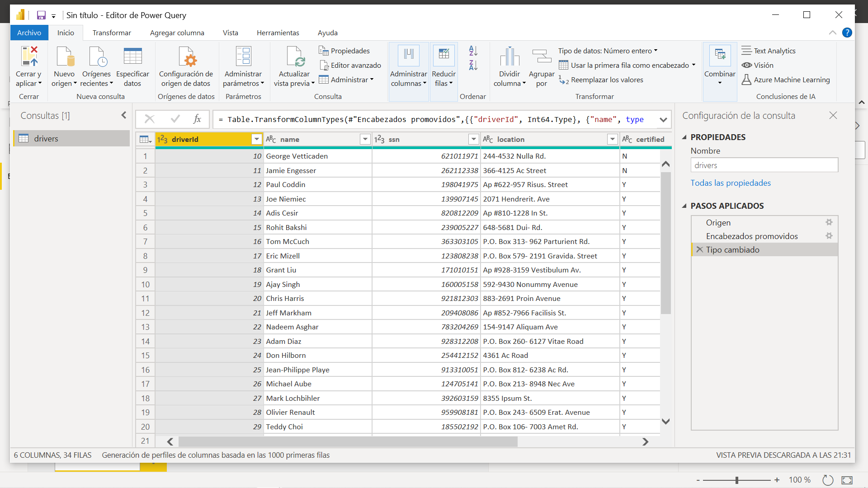The image size is (868, 488).
Task: Collapse the ribbon
Action: point(832,33)
